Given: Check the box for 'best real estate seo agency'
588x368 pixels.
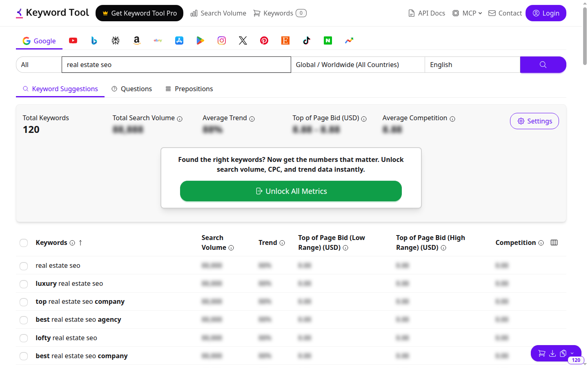Looking at the screenshot, I should click(24, 320).
